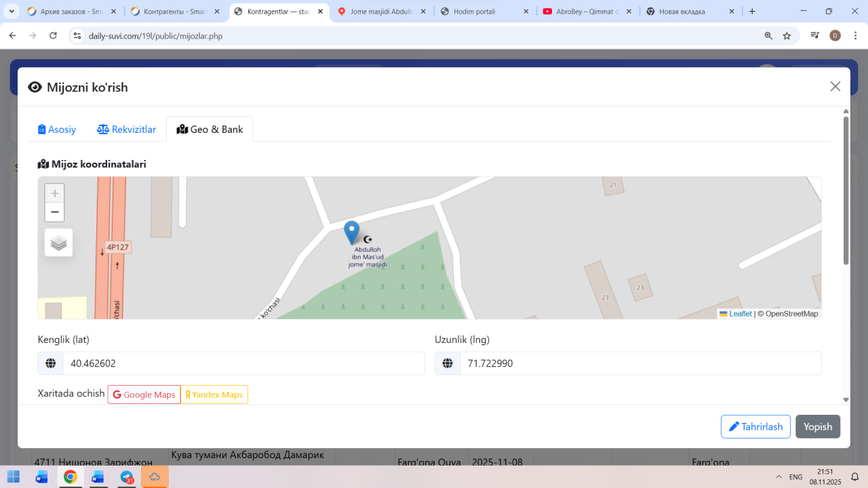Open the media control button in Chrome toolbar
The image size is (868, 488).
[815, 36]
